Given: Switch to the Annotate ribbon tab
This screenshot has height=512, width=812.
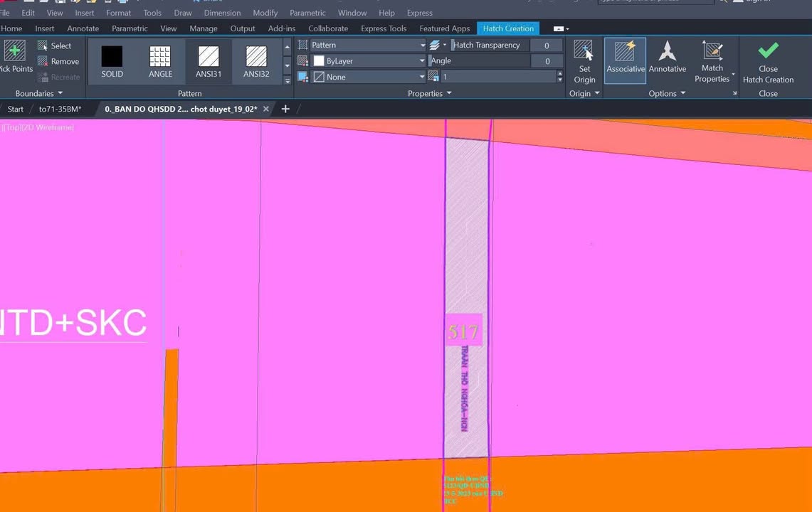Looking at the screenshot, I should 83,28.
